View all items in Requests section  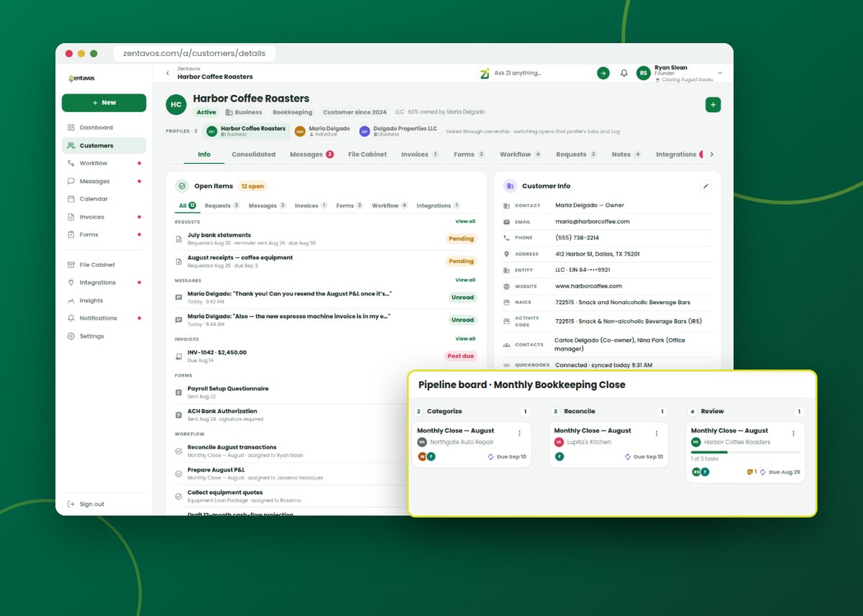(x=465, y=221)
